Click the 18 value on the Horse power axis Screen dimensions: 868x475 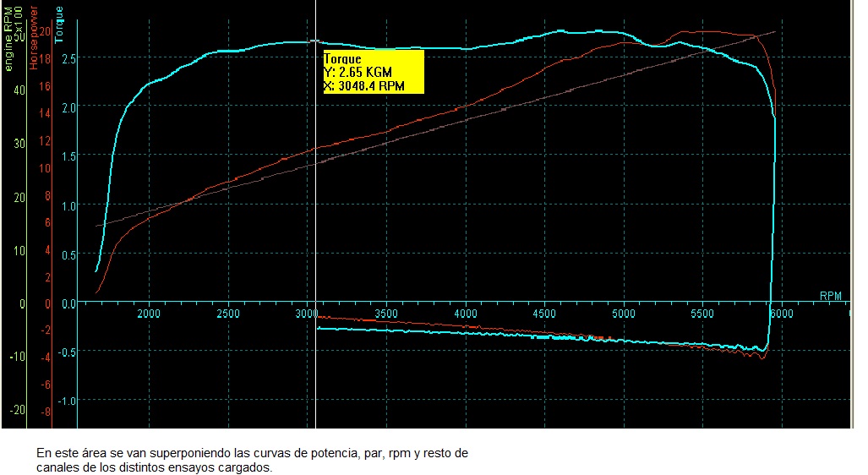pyautogui.click(x=46, y=59)
